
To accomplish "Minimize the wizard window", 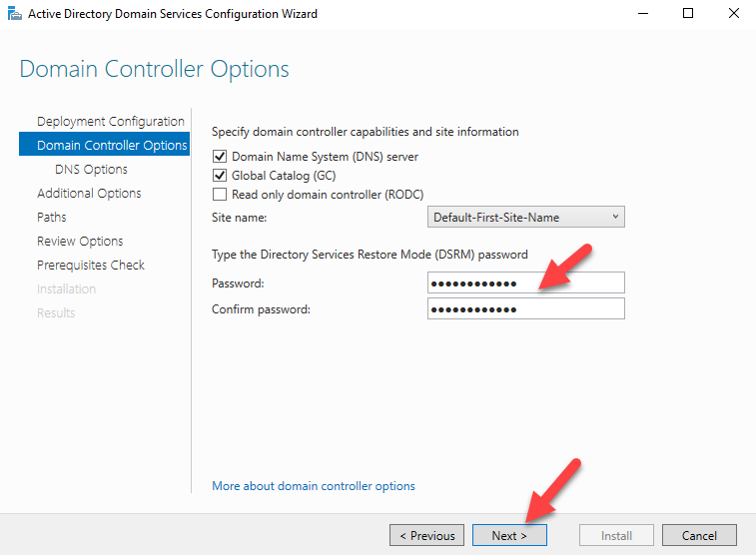I will pyautogui.click(x=643, y=14).
